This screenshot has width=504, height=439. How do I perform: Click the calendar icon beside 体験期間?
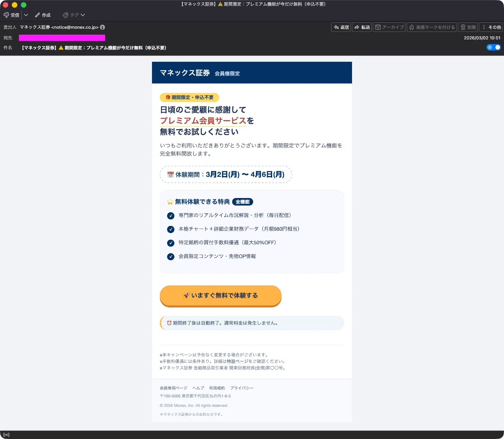coord(170,174)
